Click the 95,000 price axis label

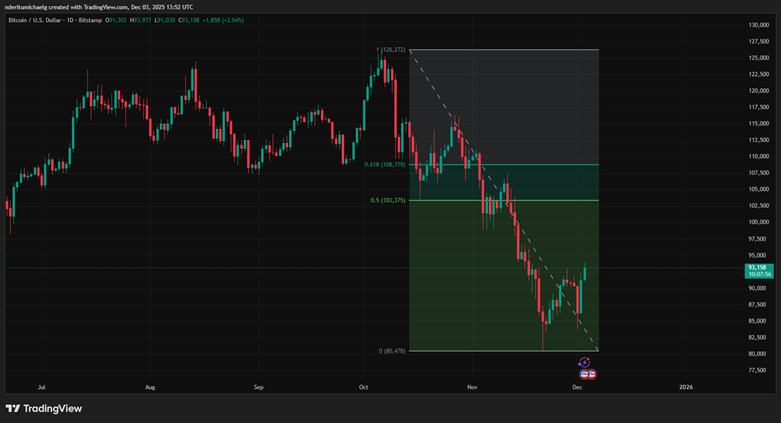point(760,256)
